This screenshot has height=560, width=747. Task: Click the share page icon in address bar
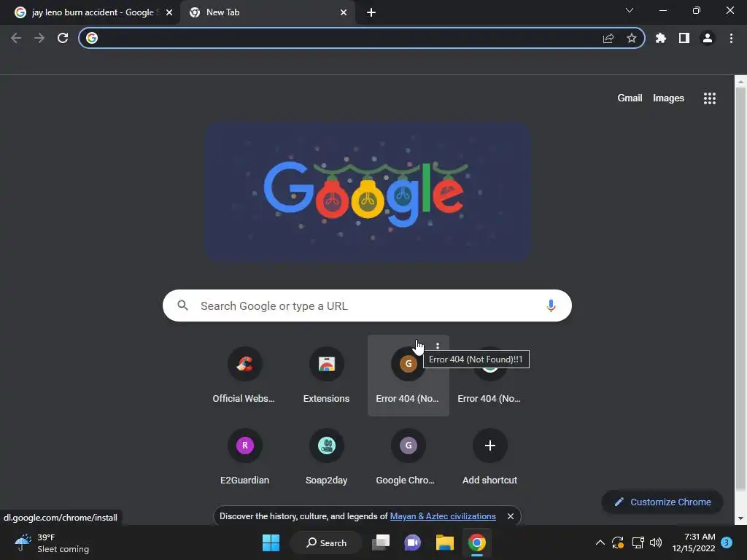click(608, 38)
